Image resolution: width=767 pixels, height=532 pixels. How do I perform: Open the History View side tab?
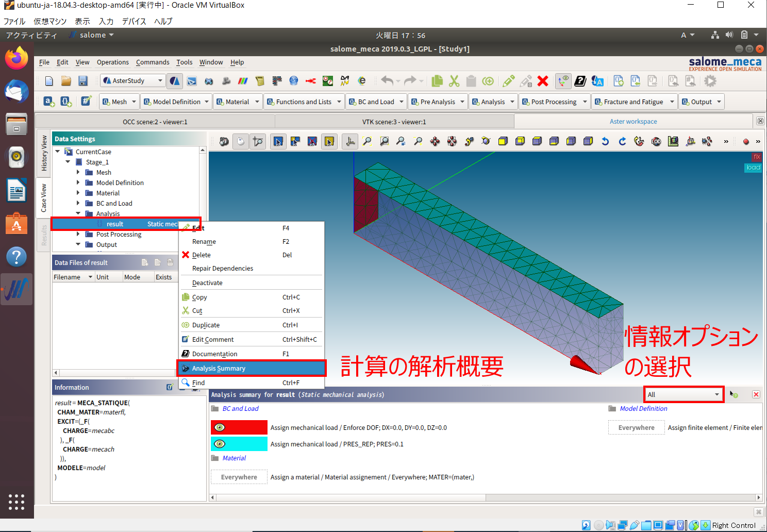(x=44, y=153)
